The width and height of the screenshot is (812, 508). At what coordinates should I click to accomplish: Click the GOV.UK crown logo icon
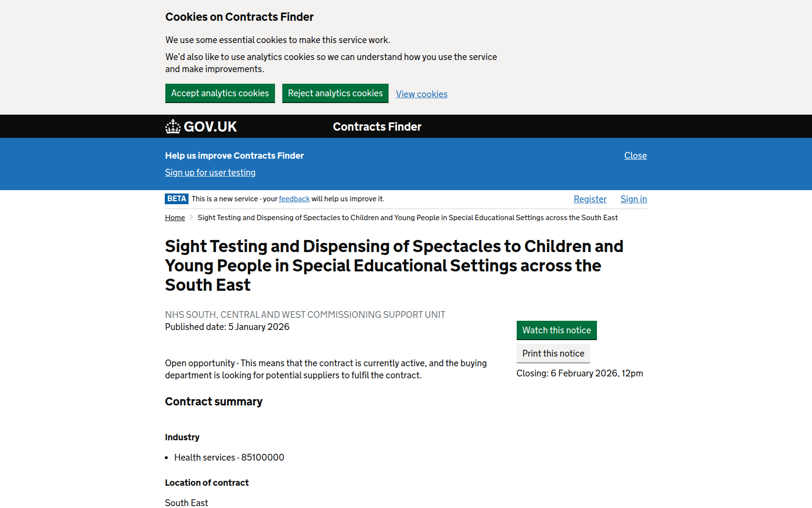tap(173, 127)
